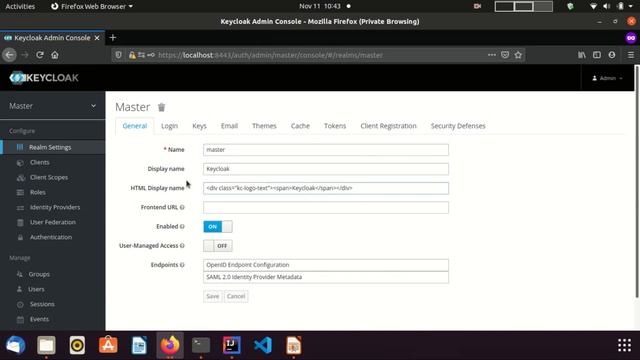This screenshot has width=640, height=360.
Task: Toggle User-Managed Access OFF switch
Action: coord(218,246)
